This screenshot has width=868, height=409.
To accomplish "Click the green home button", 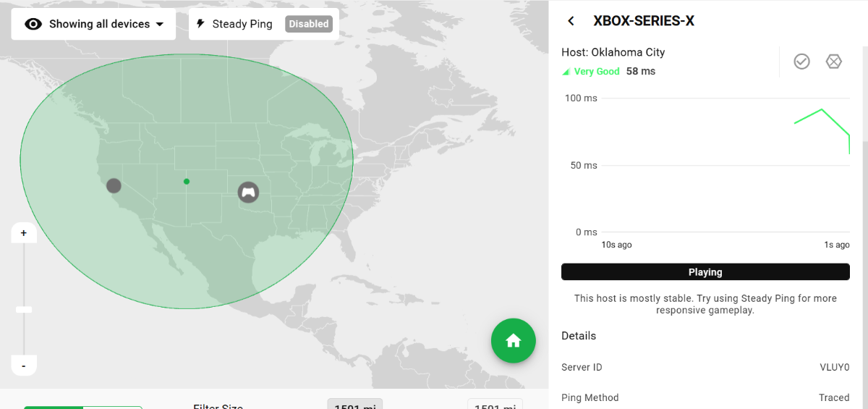I will [513, 340].
